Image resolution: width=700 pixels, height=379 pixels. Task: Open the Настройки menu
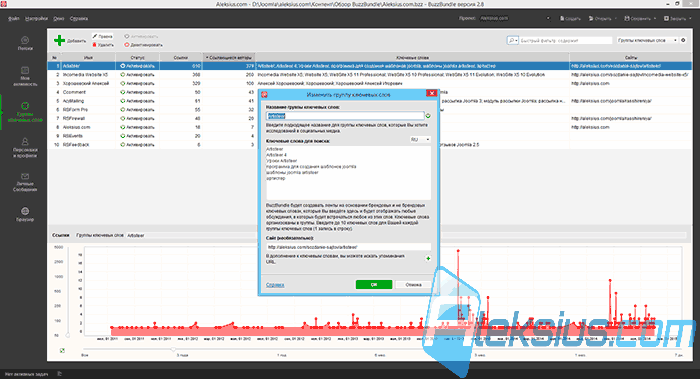coord(36,19)
